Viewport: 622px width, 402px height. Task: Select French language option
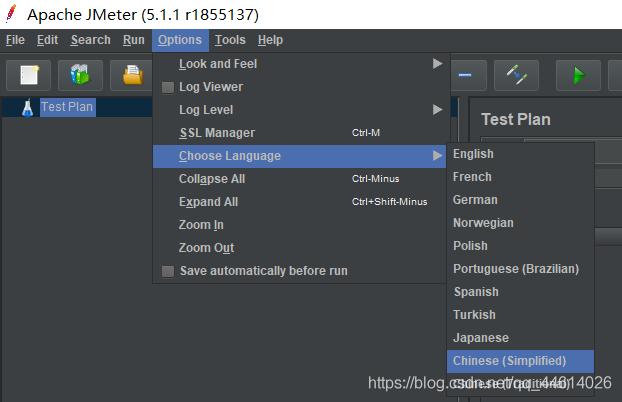(x=520, y=177)
